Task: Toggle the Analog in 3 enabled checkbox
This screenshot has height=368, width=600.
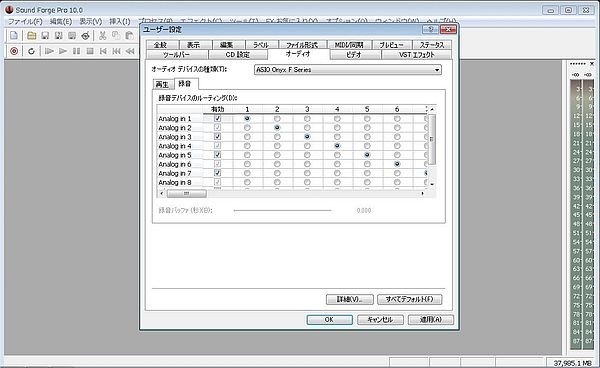Action: point(217,137)
